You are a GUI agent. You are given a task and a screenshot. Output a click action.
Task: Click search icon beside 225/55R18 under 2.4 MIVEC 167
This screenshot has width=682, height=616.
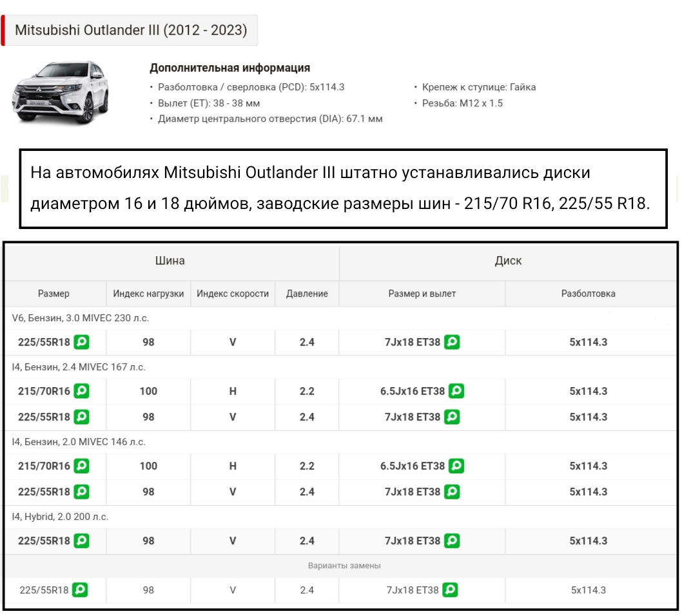81,417
